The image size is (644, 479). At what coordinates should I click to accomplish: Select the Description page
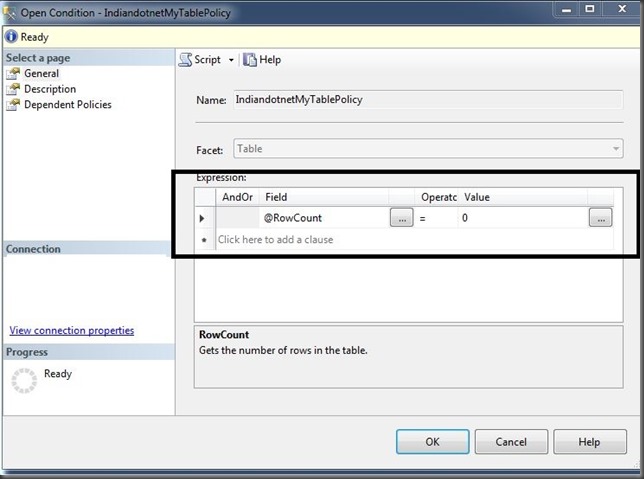pyautogui.click(x=50, y=89)
